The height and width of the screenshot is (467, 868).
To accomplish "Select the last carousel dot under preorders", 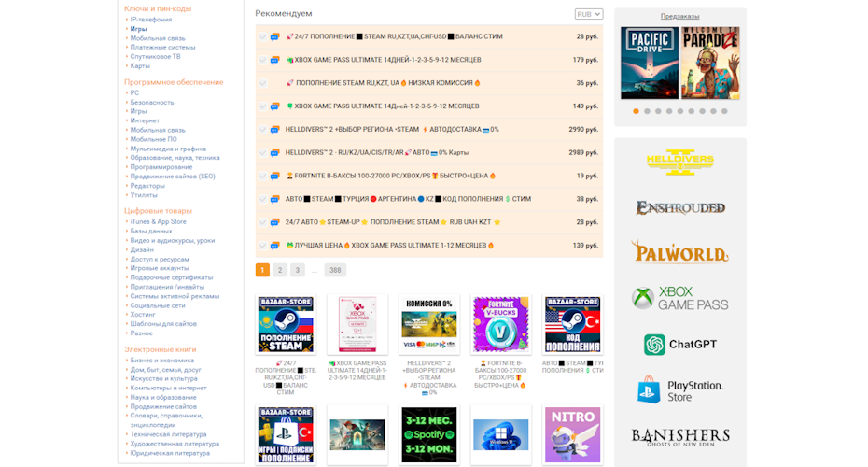I will [724, 111].
